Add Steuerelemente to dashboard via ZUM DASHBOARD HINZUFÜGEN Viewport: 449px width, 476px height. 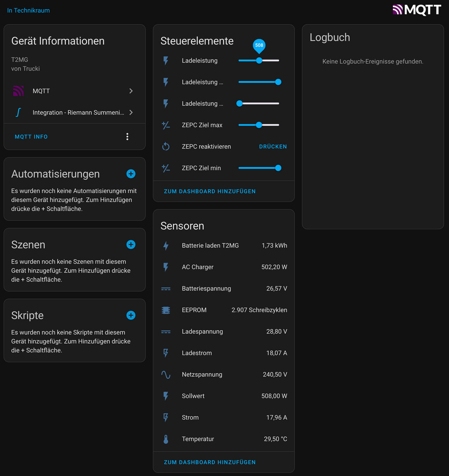pos(210,191)
